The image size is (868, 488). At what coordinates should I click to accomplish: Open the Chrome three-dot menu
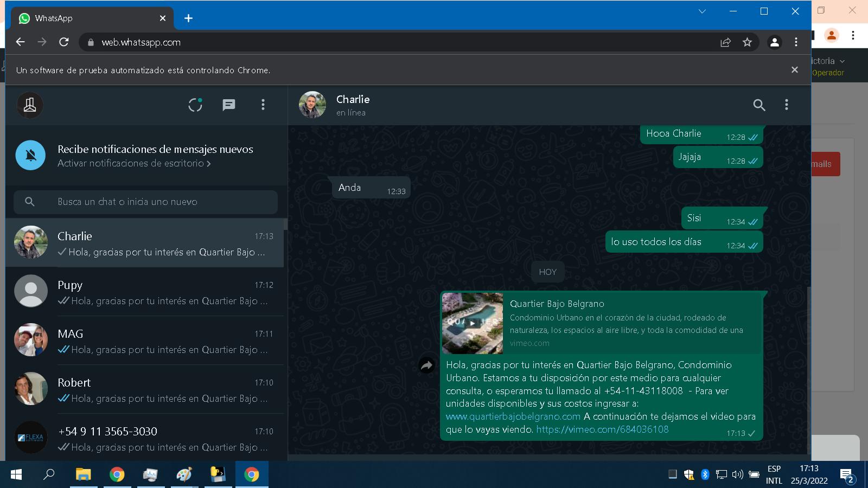click(x=796, y=42)
